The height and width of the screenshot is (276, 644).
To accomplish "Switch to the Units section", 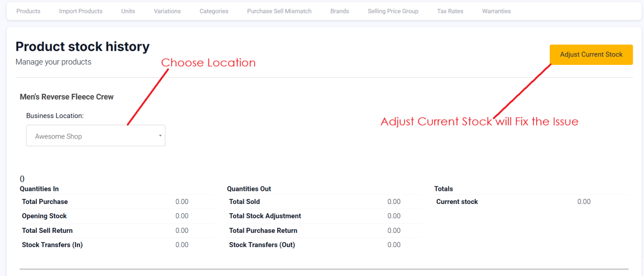I will (128, 11).
